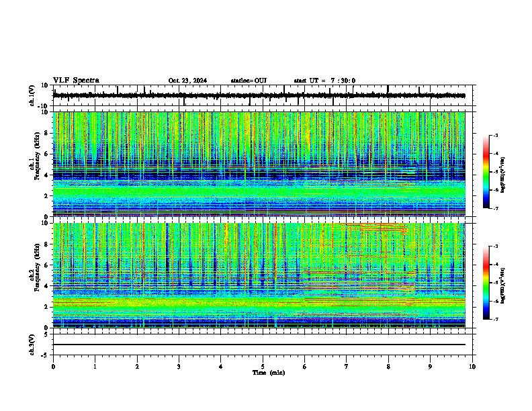Click time axis tick label '7'
This screenshot has height=411, width=532.
point(347,367)
